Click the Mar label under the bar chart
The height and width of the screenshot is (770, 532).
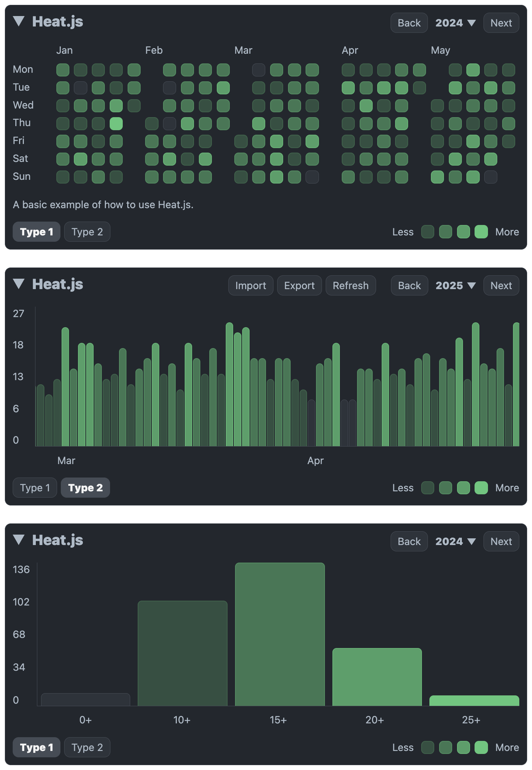click(x=66, y=461)
